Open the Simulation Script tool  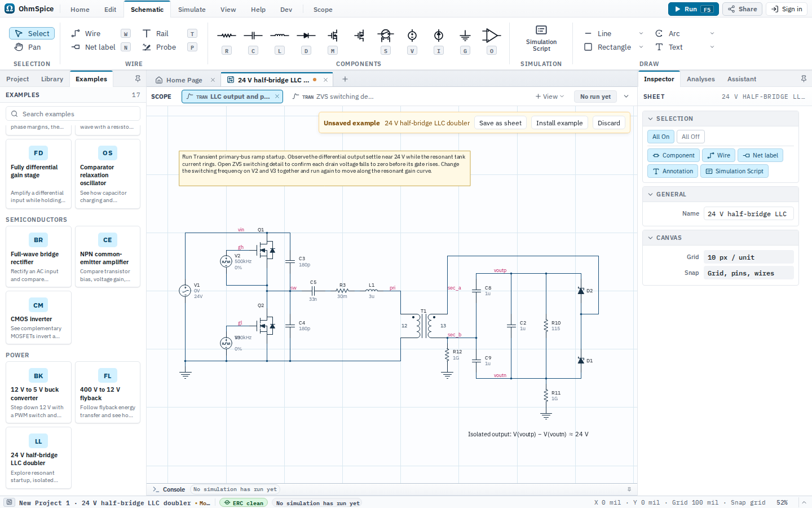click(541, 38)
